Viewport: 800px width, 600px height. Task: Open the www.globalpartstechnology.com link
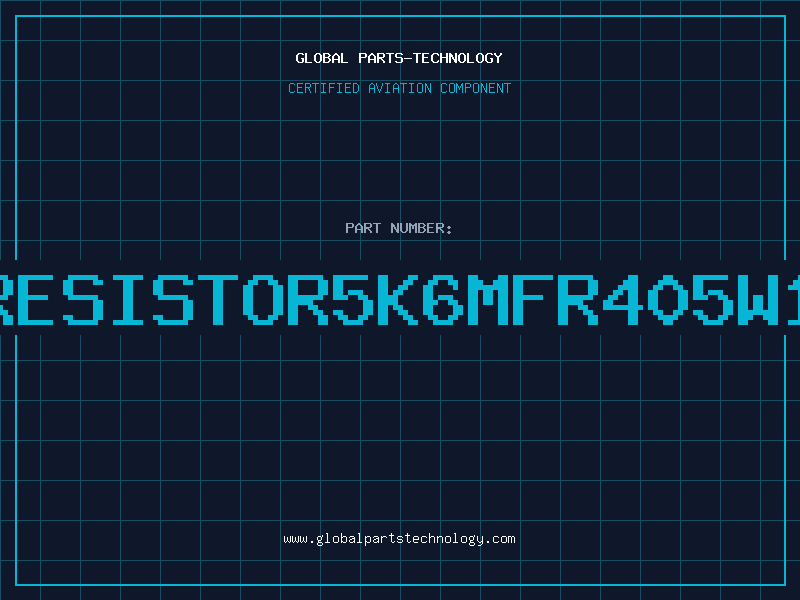coord(399,539)
